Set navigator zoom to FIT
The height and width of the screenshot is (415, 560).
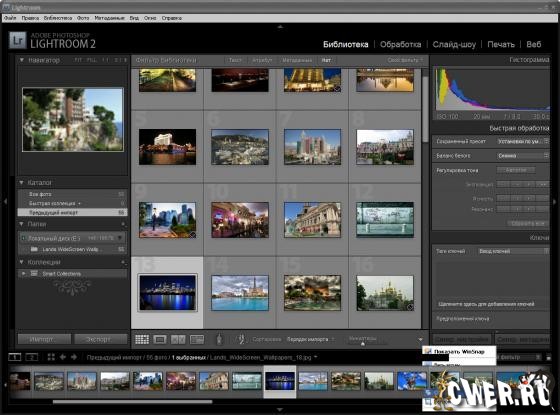(x=78, y=60)
